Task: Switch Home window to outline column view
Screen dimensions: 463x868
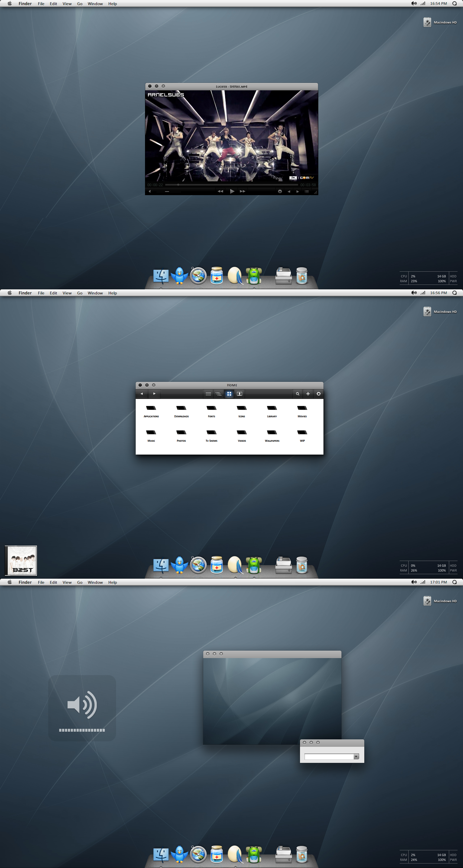Action: pyautogui.click(x=219, y=393)
